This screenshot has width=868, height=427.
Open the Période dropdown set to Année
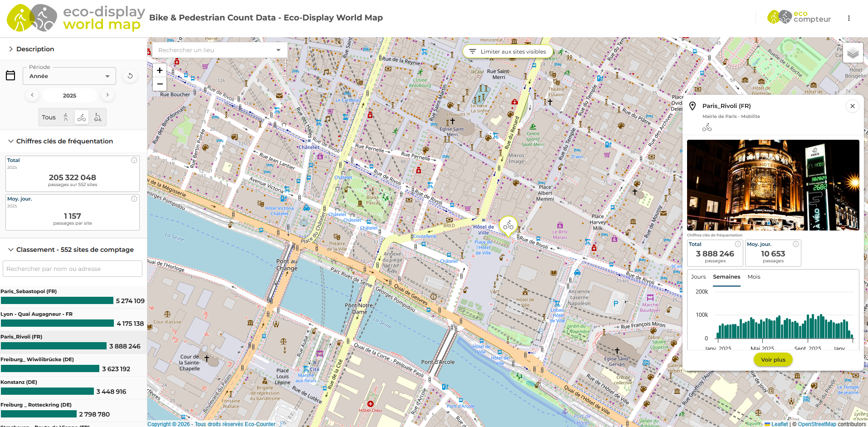click(69, 76)
